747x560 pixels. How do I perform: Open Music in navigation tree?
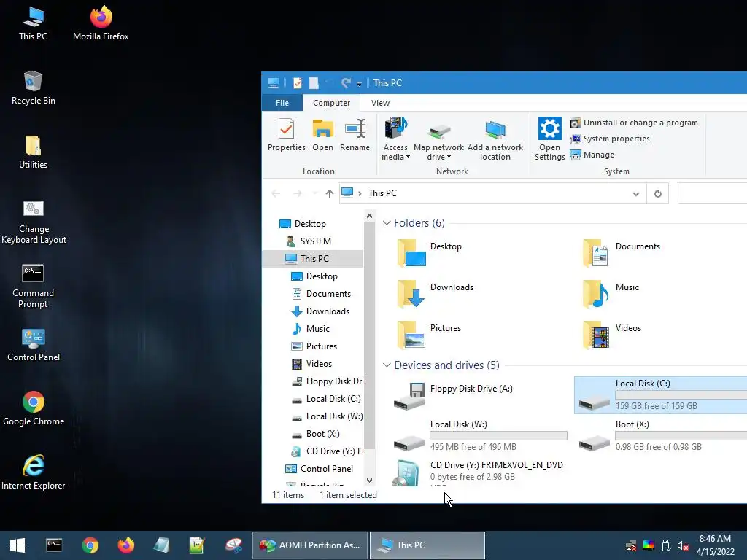(x=310, y=329)
